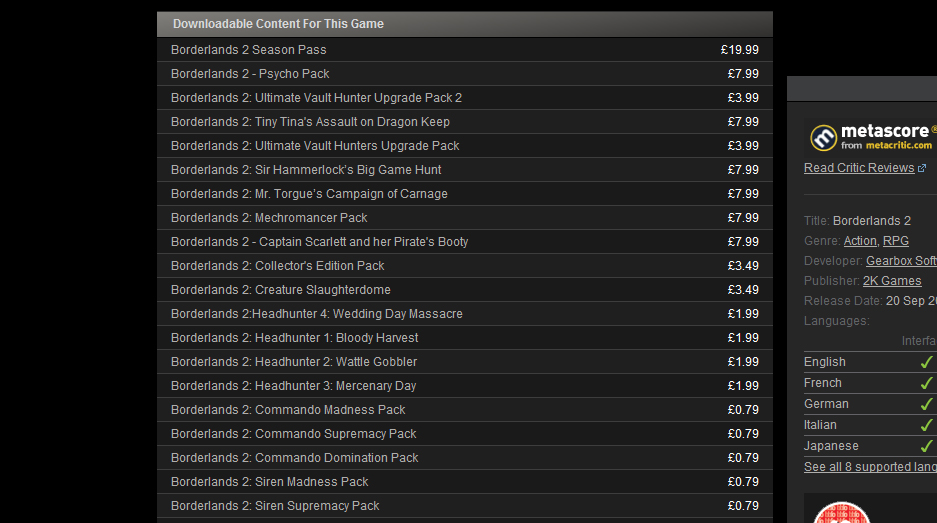This screenshot has width=937, height=523.
Task: Open Read Critic Reviews link
Action: click(x=859, y=168)
